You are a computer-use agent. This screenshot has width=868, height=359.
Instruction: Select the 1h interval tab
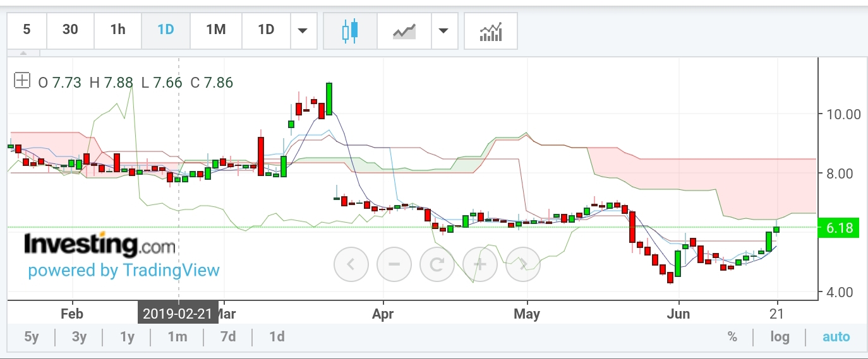(x=118, y=30)
